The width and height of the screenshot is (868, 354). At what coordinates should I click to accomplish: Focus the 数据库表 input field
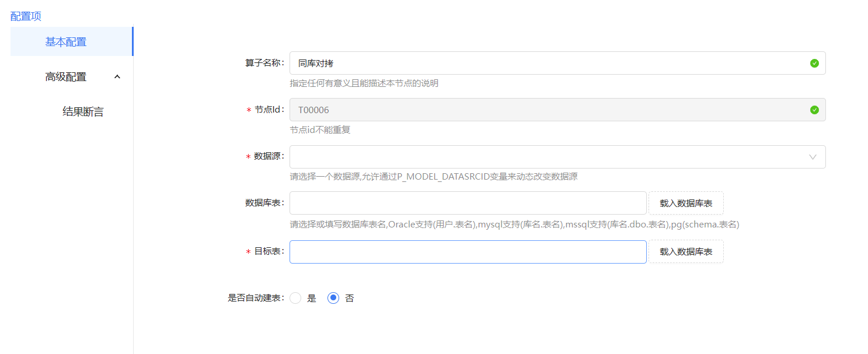[x=468, y=203]
